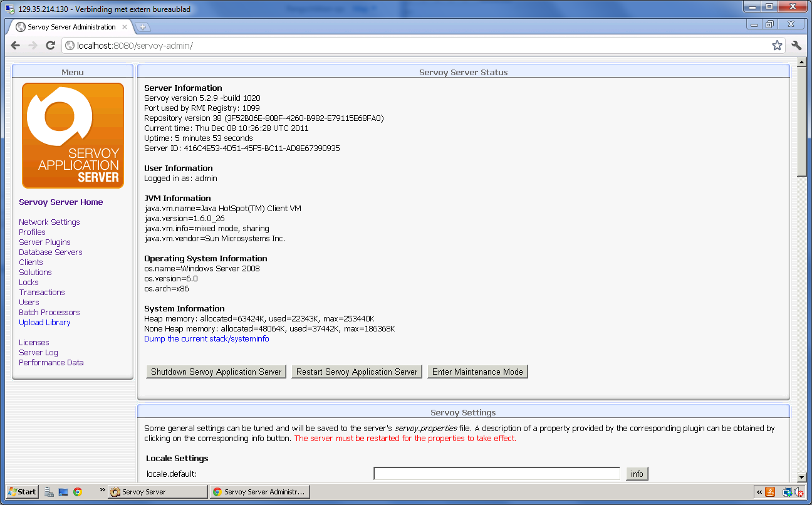Open the network tray icon
This screenshot has width=812, height=505.
[787, 492]
